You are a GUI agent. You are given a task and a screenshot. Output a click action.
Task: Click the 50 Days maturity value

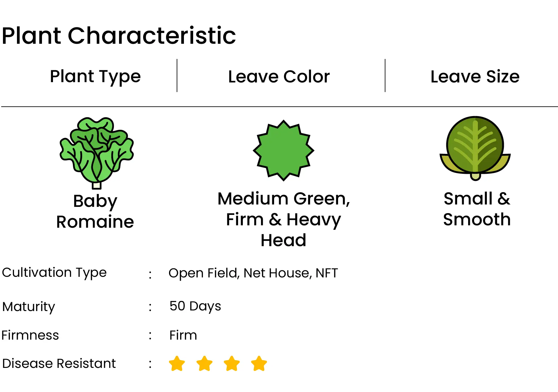195,306
